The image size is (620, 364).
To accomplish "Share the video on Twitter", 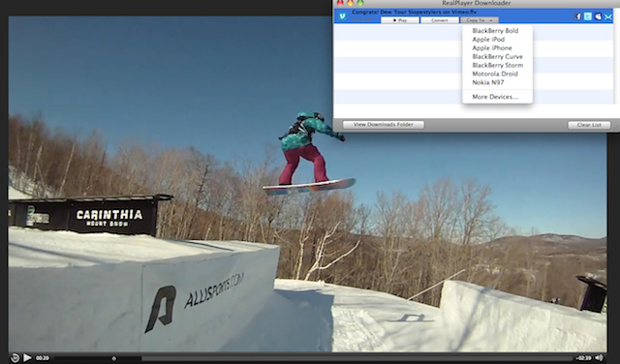I will [x=588, y=16].
